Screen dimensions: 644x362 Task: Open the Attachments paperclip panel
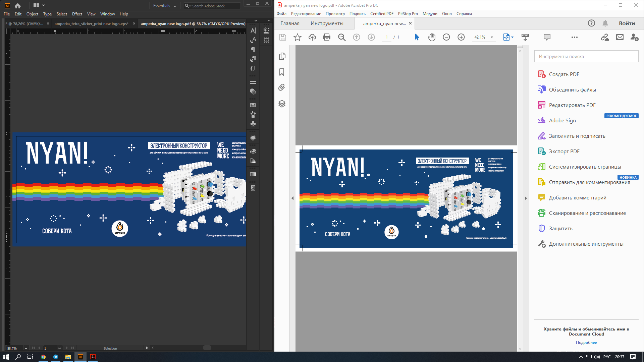point(282,87)
